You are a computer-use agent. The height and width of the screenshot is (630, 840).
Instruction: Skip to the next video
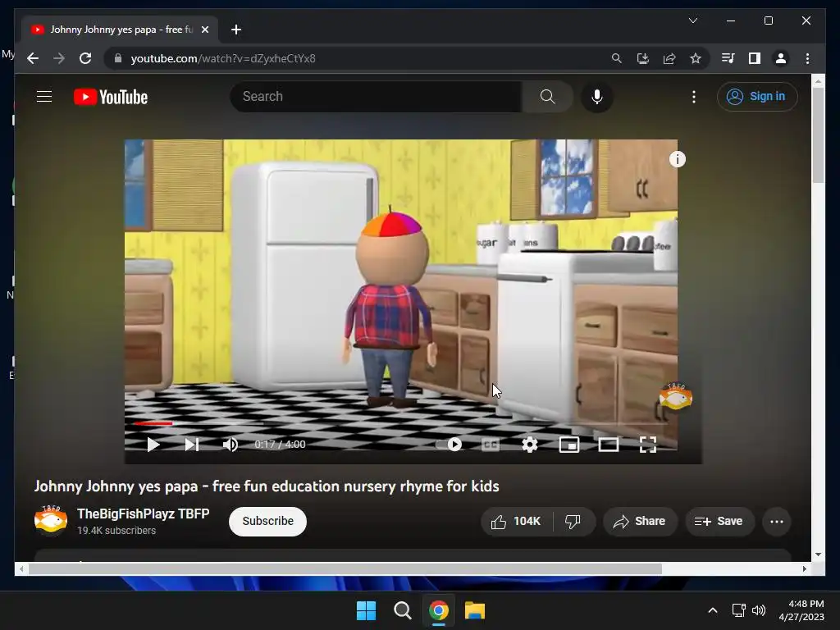(x=192, y=445)
